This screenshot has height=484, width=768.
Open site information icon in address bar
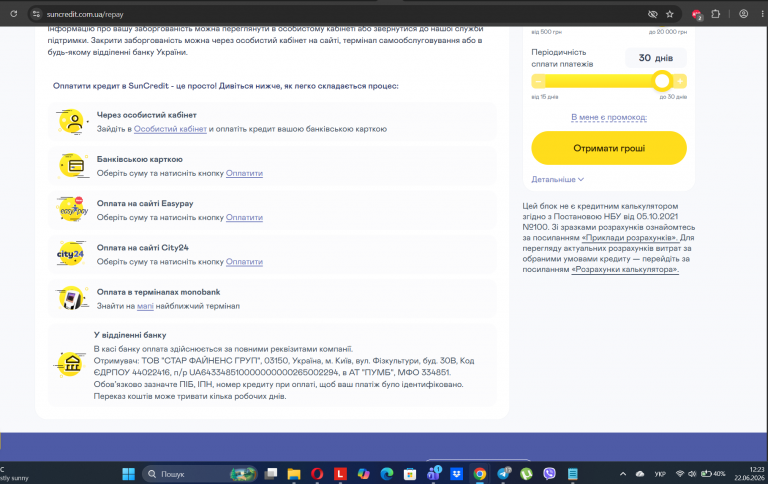36,14
